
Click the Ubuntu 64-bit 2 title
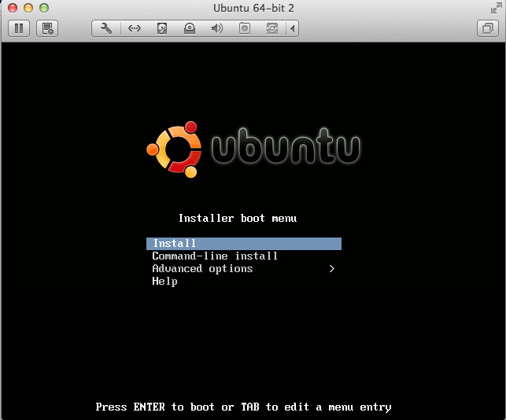click(x=253, y=8)
